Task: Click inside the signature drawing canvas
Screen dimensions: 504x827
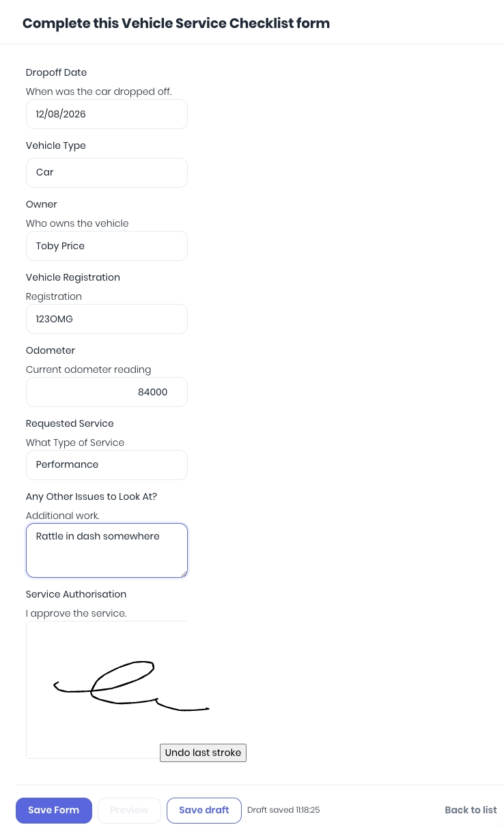Action: point(106,690)
